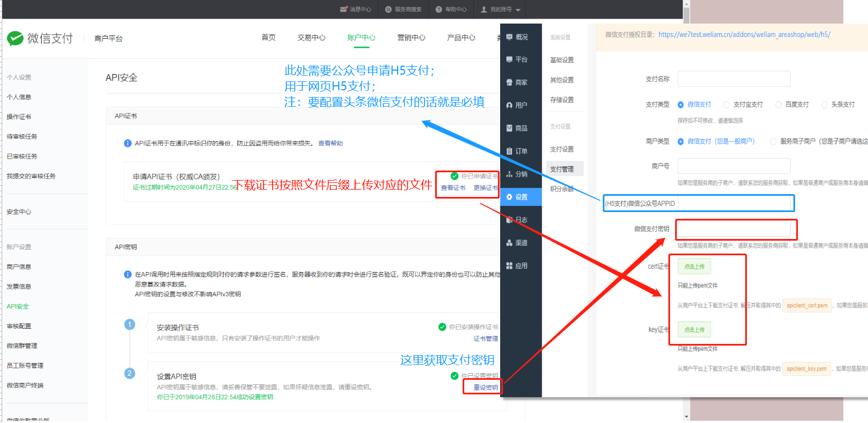Click the vertical scrollbar up arrow
Viewport: 868px width, 423px height.
point(686,4)
